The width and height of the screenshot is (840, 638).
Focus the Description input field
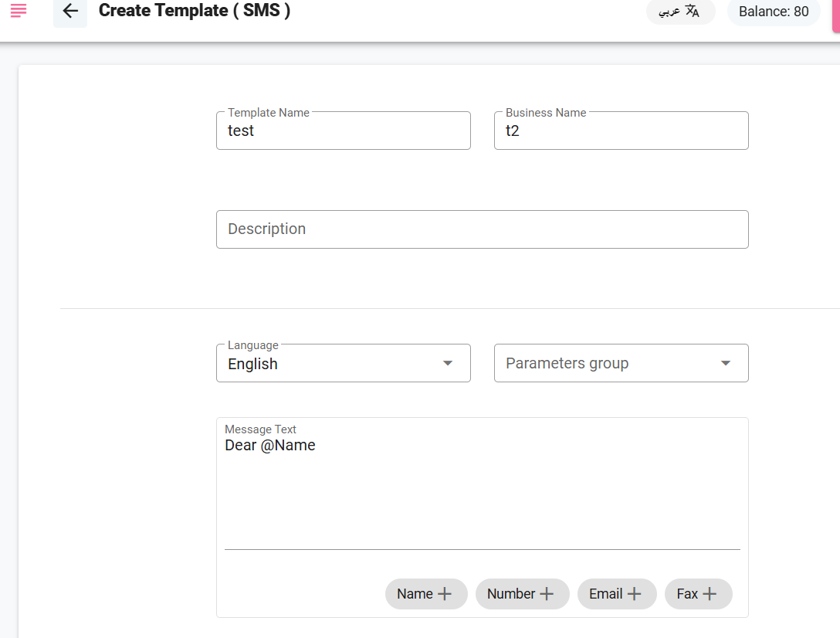(482, 229)
